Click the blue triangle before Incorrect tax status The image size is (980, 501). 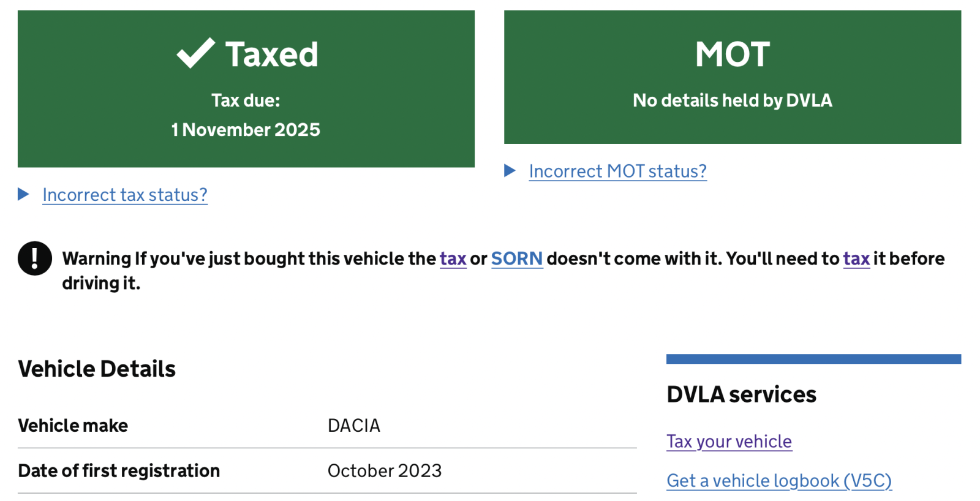click(x=23, y=195)
